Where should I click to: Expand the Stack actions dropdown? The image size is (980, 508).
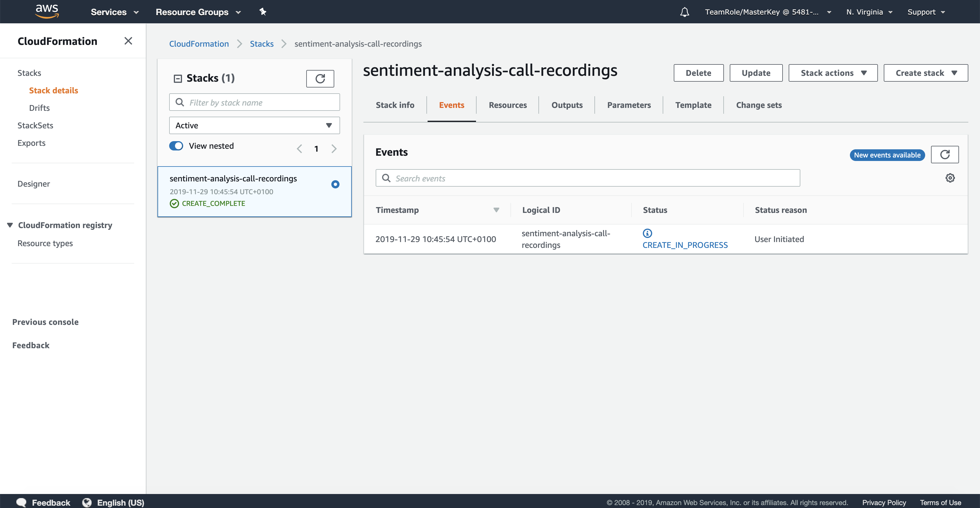pyautogui.click(x=833, y=73)
